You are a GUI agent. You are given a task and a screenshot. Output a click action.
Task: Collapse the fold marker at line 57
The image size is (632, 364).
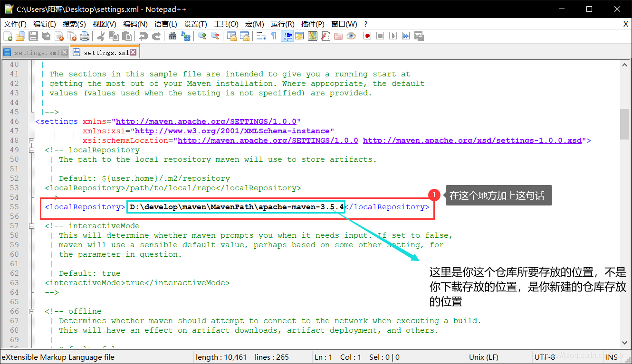tap(31, 226)
